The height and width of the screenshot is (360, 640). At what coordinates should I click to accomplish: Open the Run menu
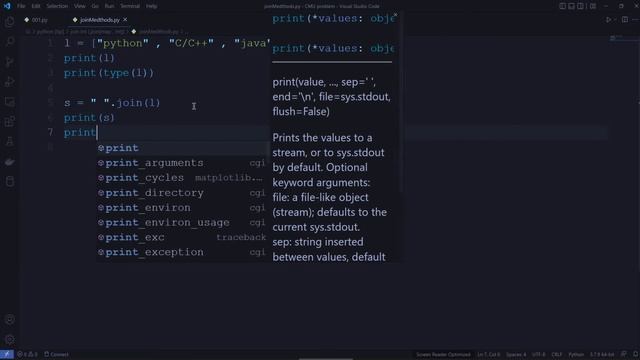click(109, 6)
